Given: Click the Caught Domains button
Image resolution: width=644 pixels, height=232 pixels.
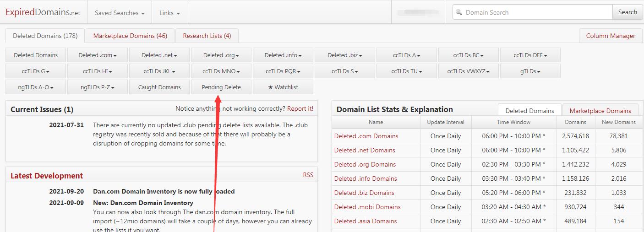Looking at the screenshot, I should [x=159, y=87].
